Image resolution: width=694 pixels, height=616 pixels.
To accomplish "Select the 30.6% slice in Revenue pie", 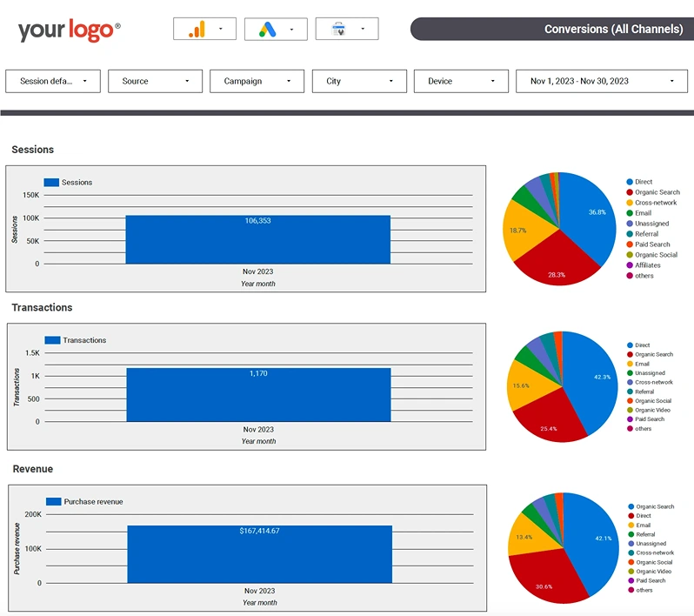I will click(x=547, y=576).
